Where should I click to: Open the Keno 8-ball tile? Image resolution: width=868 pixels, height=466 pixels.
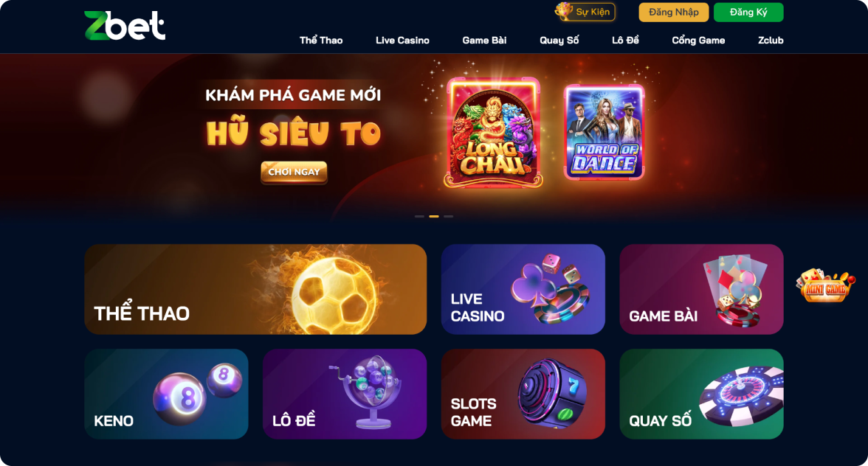(166, 394)
